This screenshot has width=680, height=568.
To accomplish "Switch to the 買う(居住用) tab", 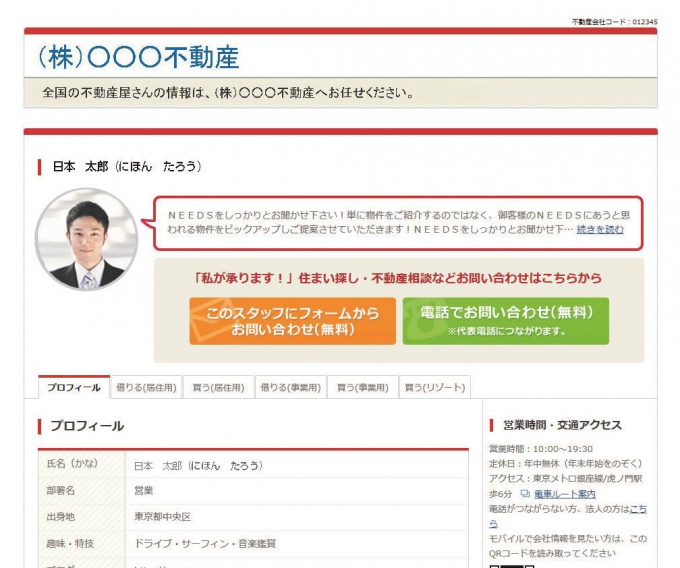I will [219, 387].
